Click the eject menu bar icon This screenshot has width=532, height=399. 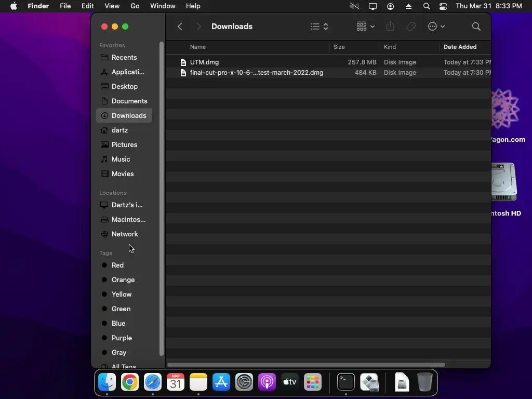[408, 6]
